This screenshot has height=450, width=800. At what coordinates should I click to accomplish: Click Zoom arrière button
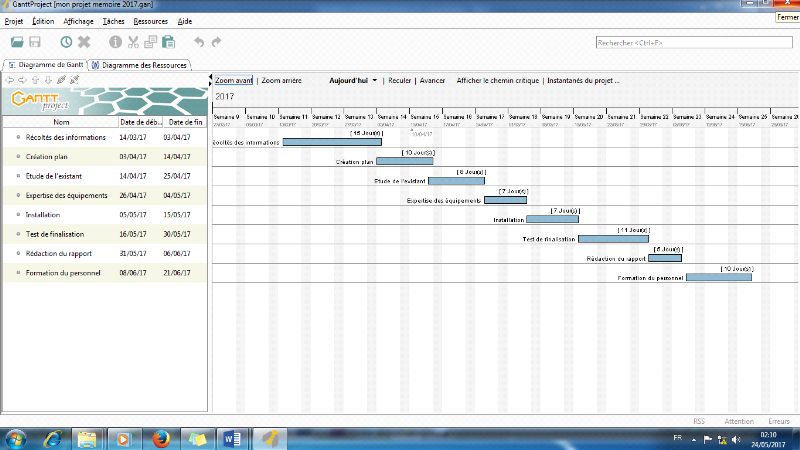tap(282, 81)
